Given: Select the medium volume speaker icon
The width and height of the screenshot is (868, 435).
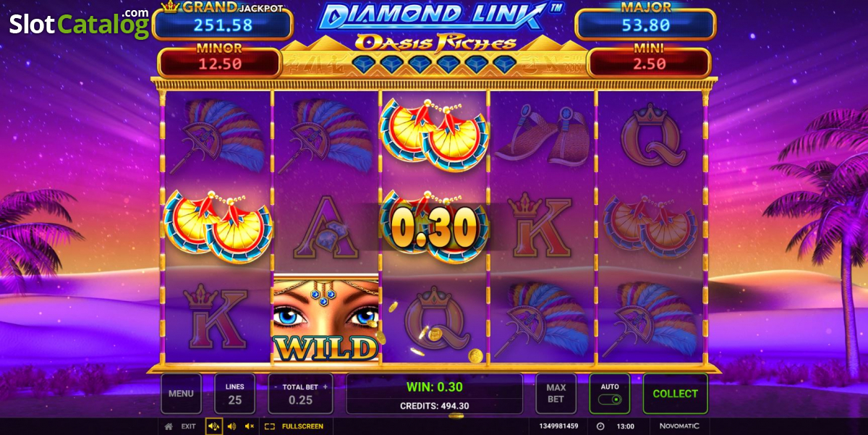Looking at the screenshot, I should [x=233, y=426].
